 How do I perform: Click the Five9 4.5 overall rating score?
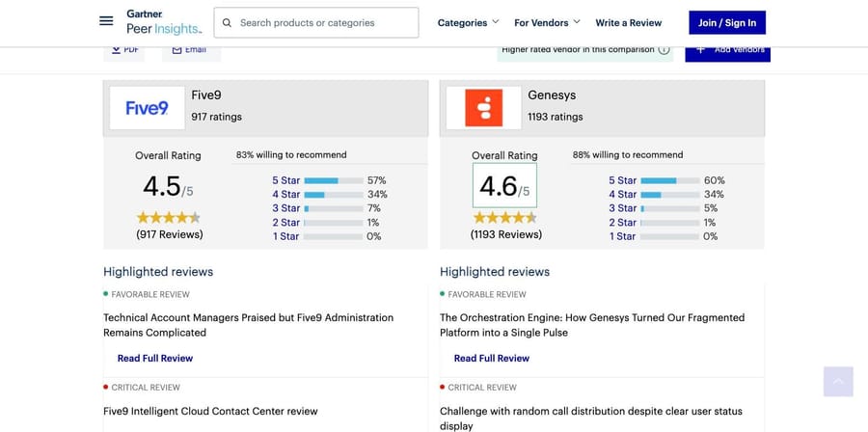(x=168, y=186)
